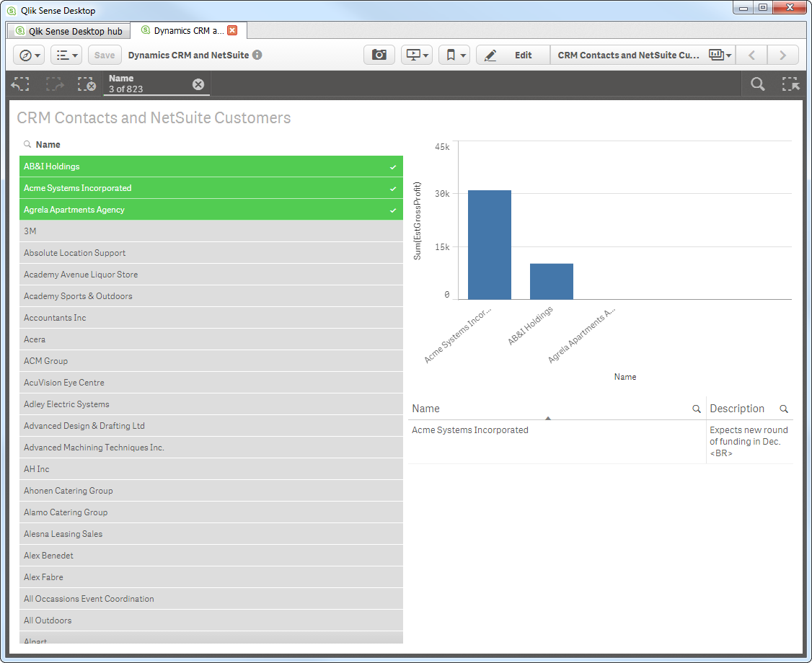The image size is (812, 663).
Task: Open the sheet navigator dropdown
Action: point(717,55)
